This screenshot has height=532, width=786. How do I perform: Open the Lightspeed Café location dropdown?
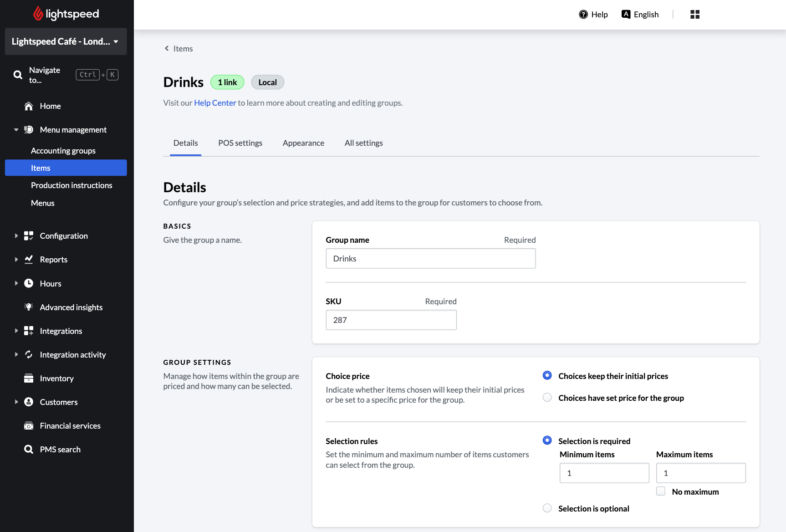66,41
